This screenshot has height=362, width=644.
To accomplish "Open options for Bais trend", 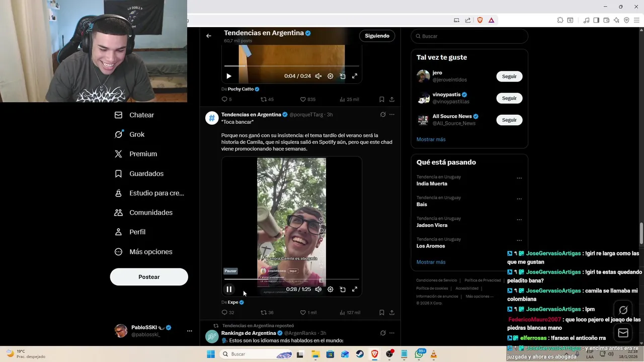I will tap(519, 199).
